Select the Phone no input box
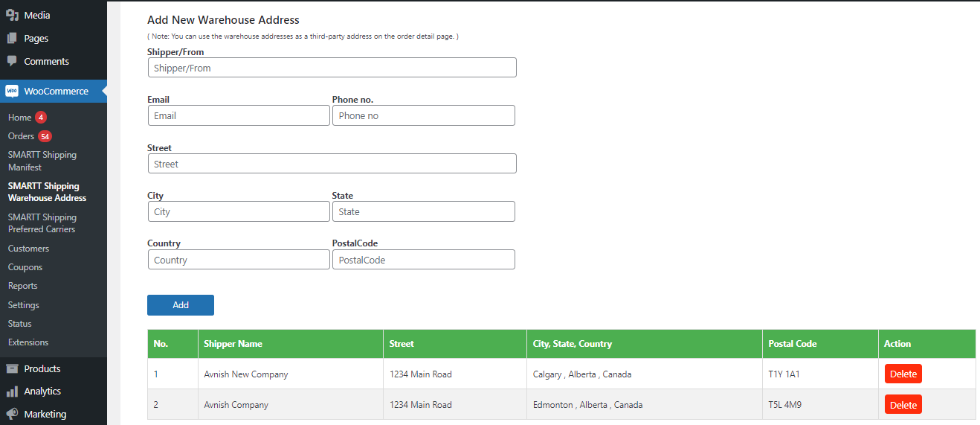Viewport: 980px width, 425px height. pos(423,115)
